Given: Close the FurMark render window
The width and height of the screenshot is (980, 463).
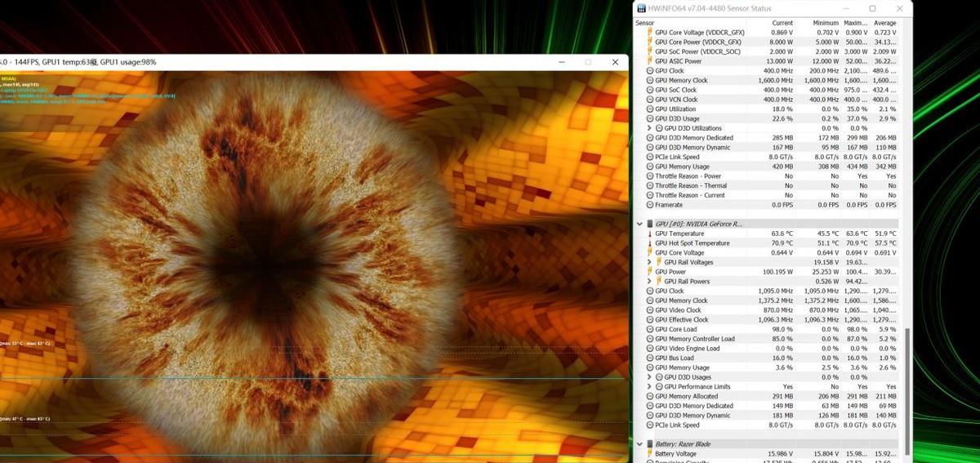Looking at the screenshot, I should [615, 62].
